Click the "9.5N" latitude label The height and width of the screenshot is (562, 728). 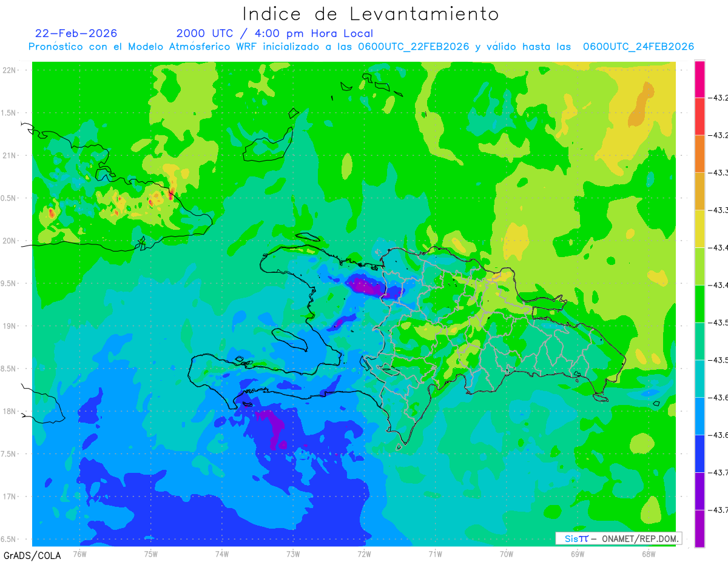[10, 283]
